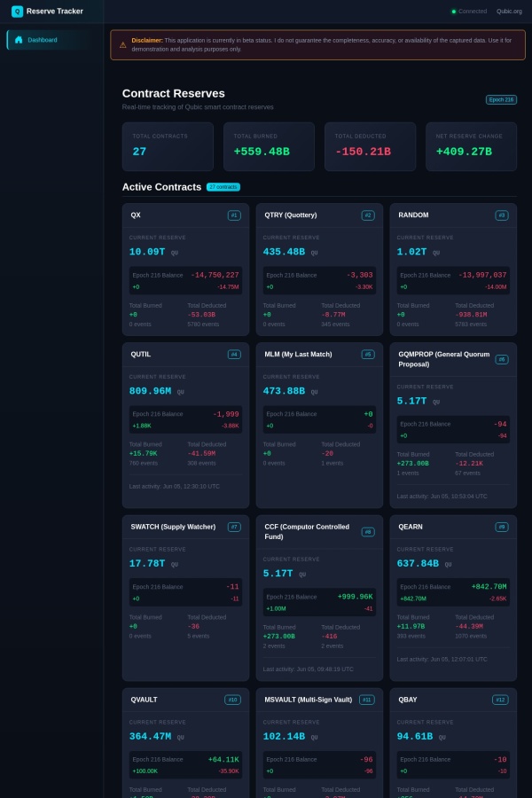Select RANDOM total deducted -938.81M
532x798 pixels.
coord(471,315)
